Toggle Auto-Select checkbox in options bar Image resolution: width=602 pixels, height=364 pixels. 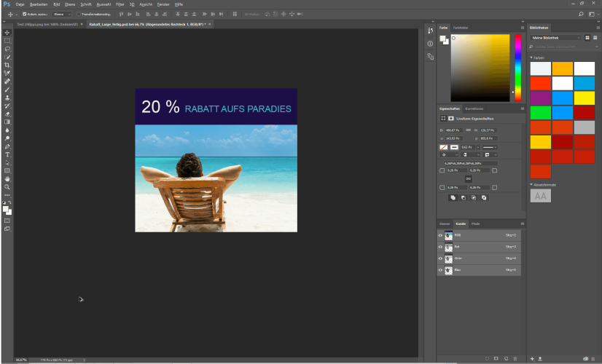click(25, 14)
